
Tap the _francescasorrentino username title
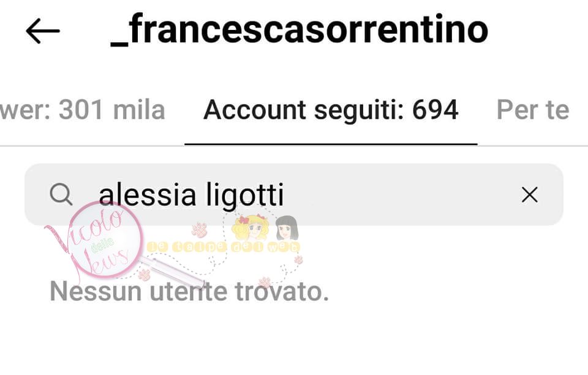point(300,30)
